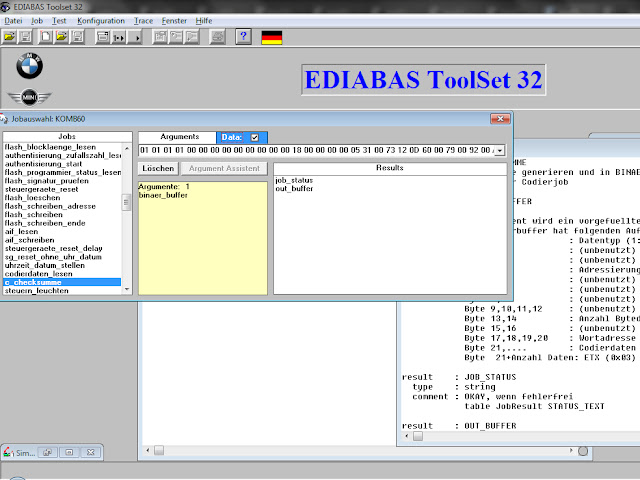Click the Jobs list header
The image size is (640, 480).
coord(67,137)
